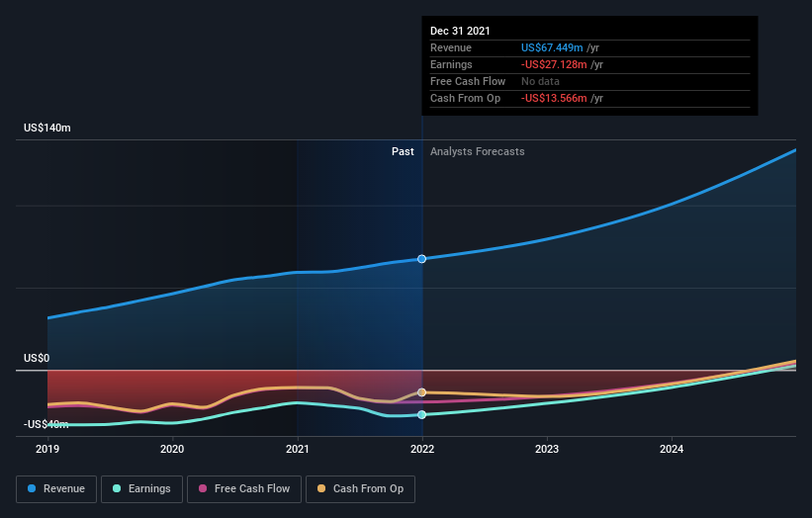Click the 2022 x-axis label

(422, 449)
